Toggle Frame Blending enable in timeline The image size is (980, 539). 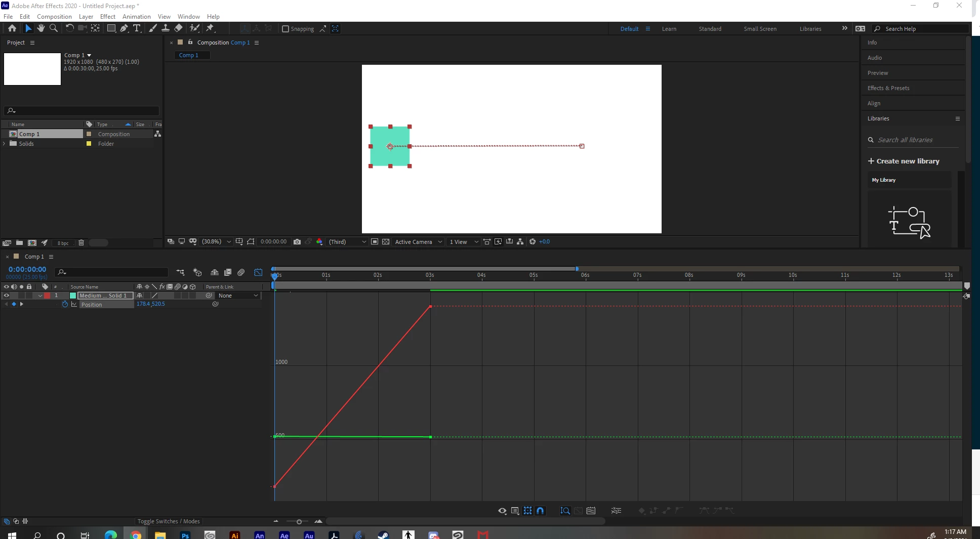[228, 272]
